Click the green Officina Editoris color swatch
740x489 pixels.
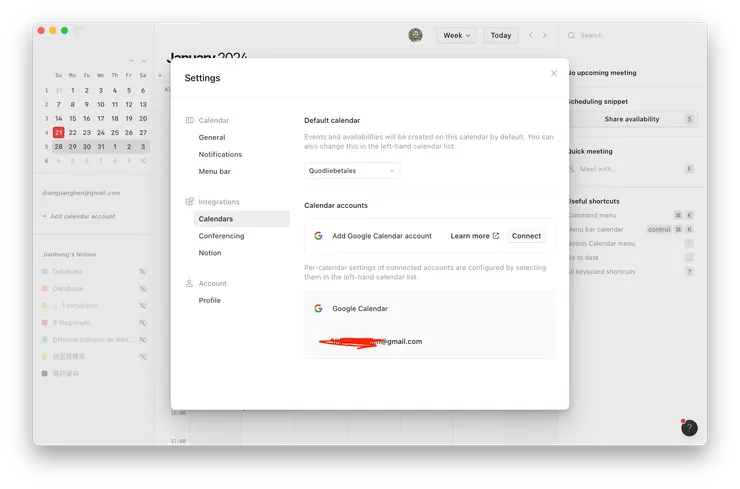coord(45,339)
